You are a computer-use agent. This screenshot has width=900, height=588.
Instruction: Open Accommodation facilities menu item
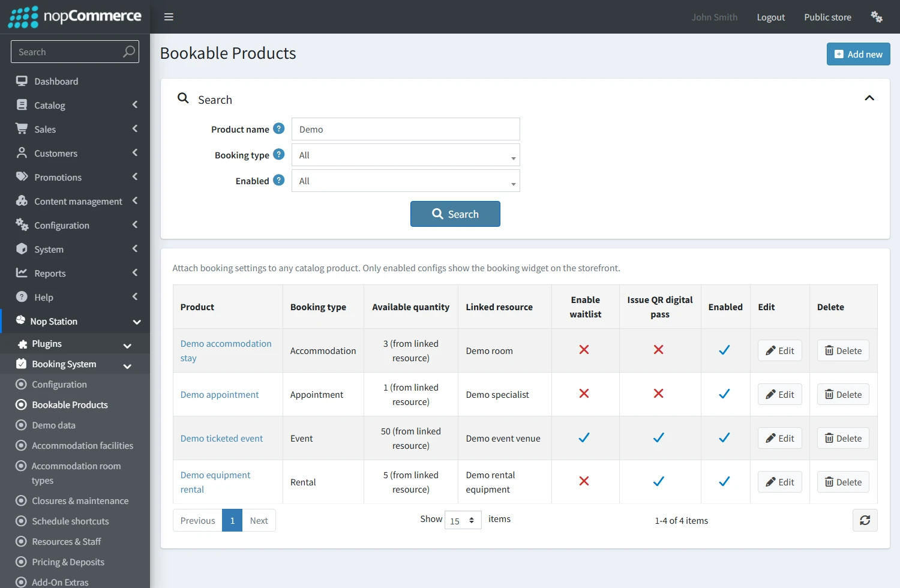(82, 446)
